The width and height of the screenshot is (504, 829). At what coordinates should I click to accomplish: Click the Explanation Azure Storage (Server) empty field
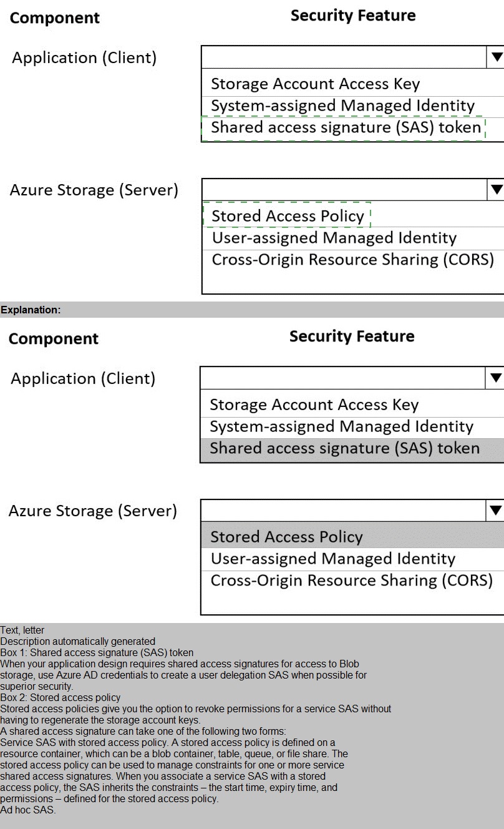click(x=342, y=510)
